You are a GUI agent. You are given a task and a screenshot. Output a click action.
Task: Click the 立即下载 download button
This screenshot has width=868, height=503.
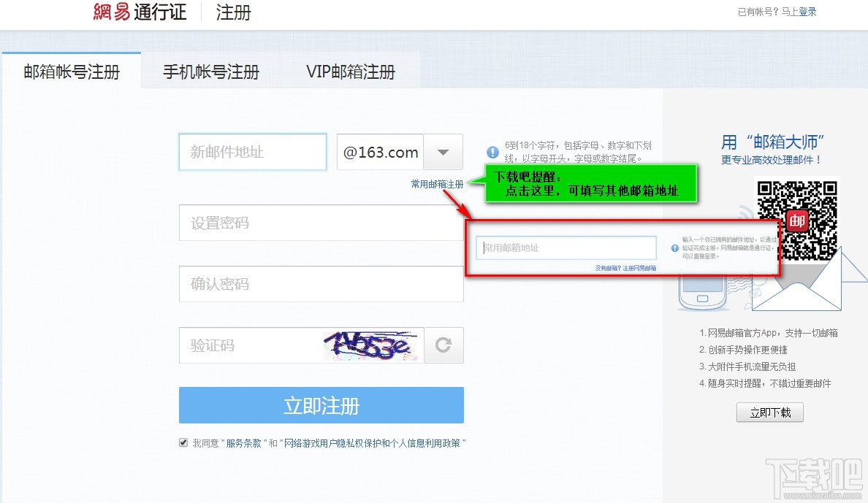770,412
